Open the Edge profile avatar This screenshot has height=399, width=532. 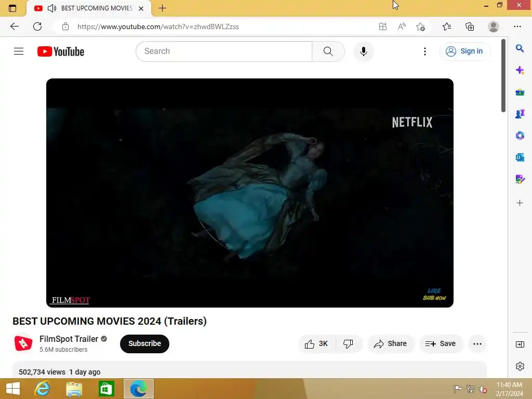coord(494,26)
